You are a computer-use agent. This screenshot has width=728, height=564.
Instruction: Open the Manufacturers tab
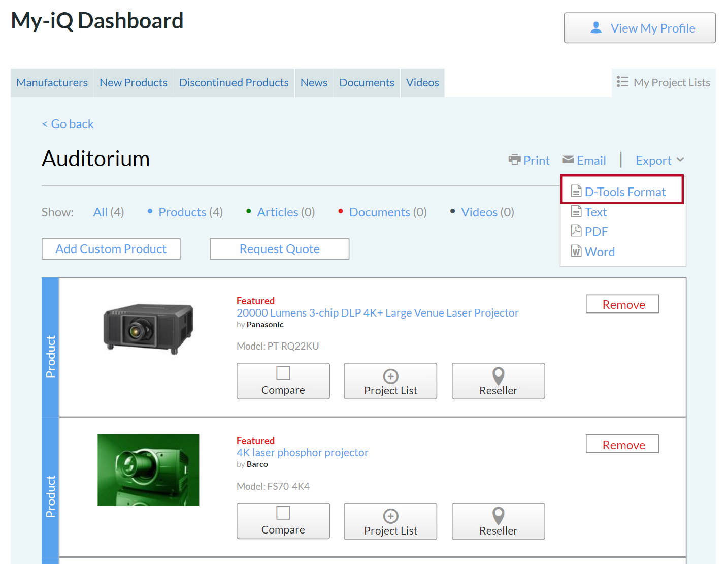click(52, 83)
